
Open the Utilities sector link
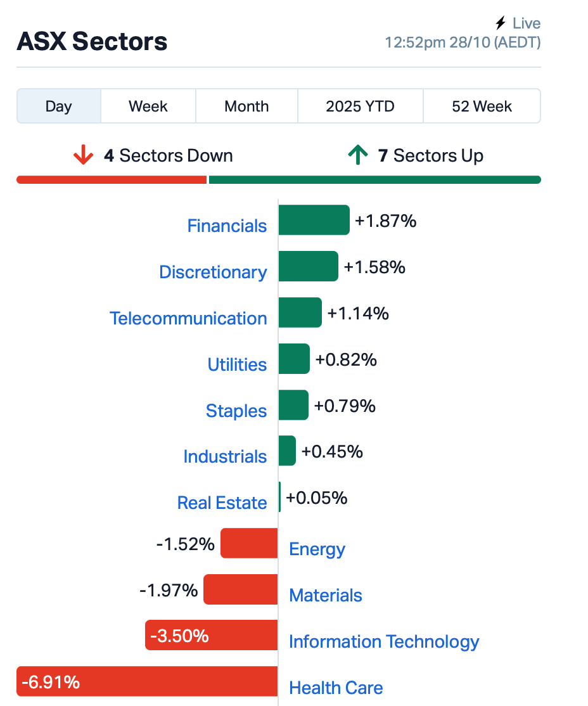point(237,364)
